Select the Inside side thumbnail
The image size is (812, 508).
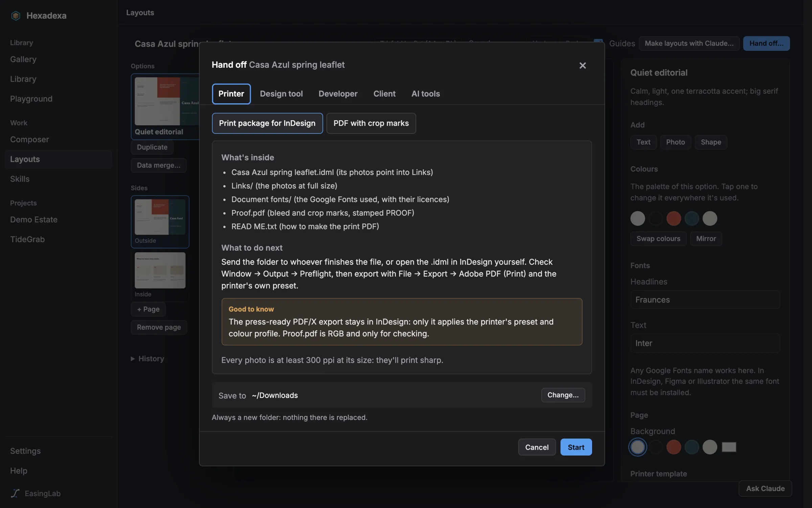click(160, 275)
